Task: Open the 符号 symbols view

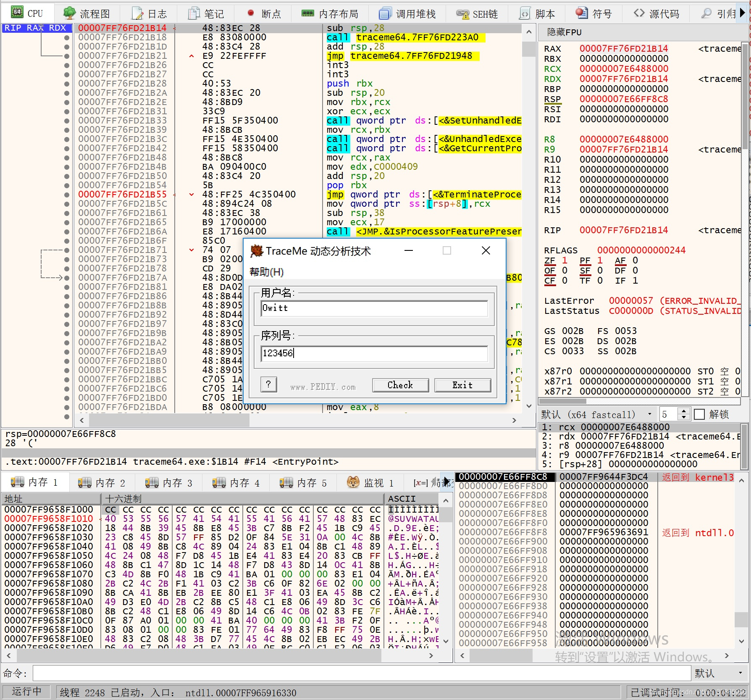Action: tap(593, 13)
